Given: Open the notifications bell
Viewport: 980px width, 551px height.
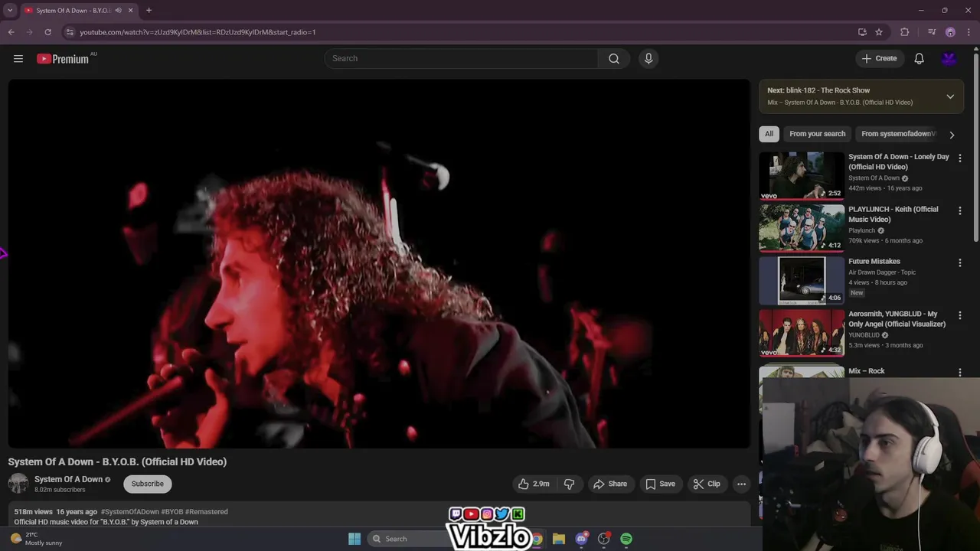Looking at the screenshot, I should click(x=919, y=59).
